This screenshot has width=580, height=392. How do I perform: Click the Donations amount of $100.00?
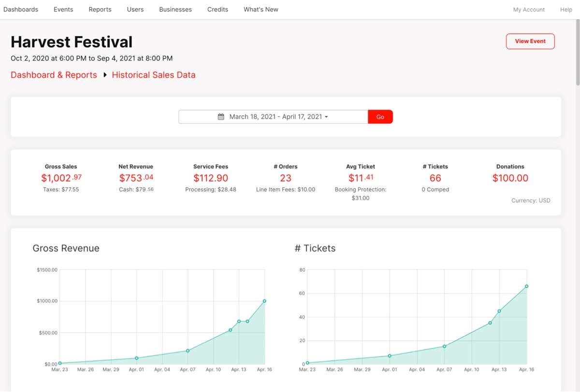pos(510,178)
